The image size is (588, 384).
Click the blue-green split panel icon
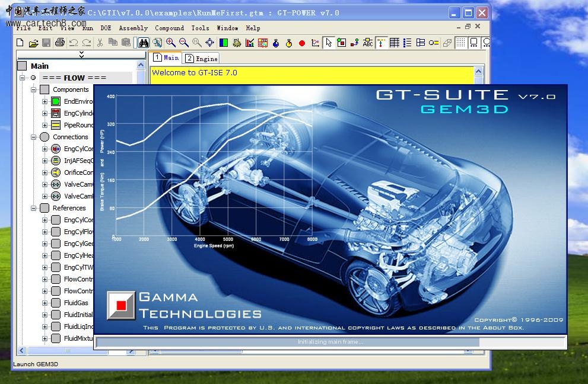pyautogui.click(x=224, y=43)
